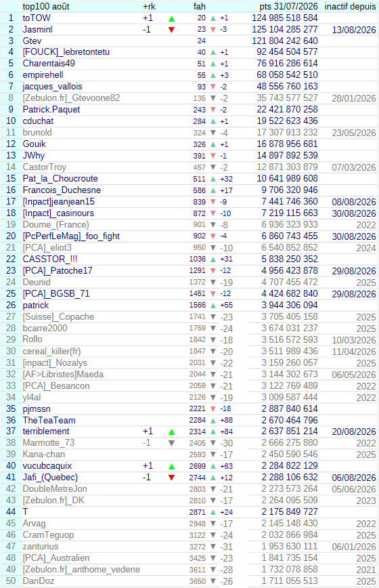Click the fah arrow next to TheTeaTeam +88
379x588 pixels.
[213, 421]
